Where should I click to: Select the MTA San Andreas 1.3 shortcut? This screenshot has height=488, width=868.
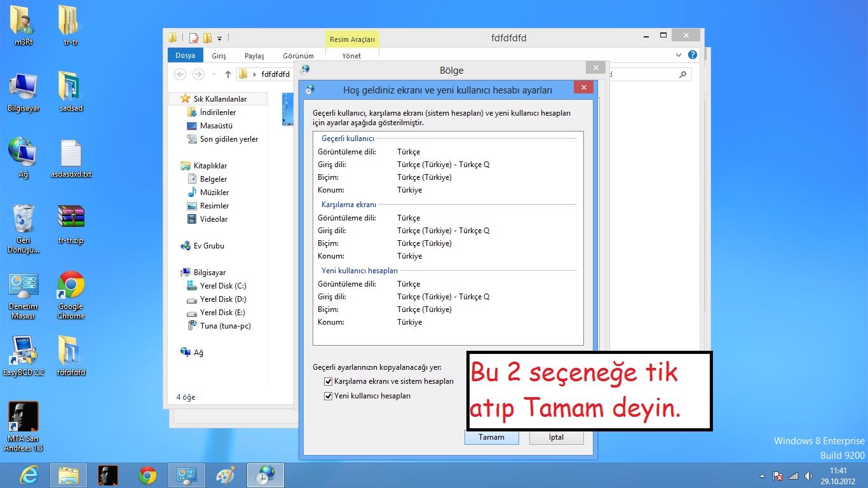click(24, 426)
